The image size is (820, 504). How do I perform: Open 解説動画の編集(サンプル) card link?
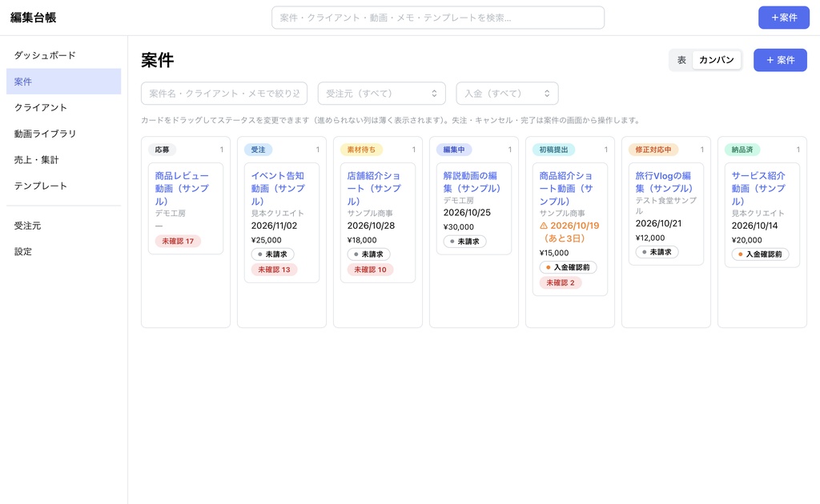pos(472,182)
